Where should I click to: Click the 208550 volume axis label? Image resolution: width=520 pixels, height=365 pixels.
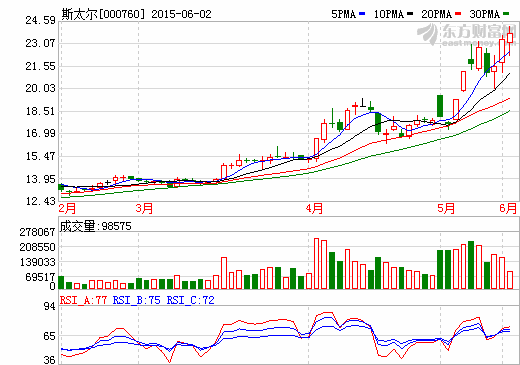37,247
